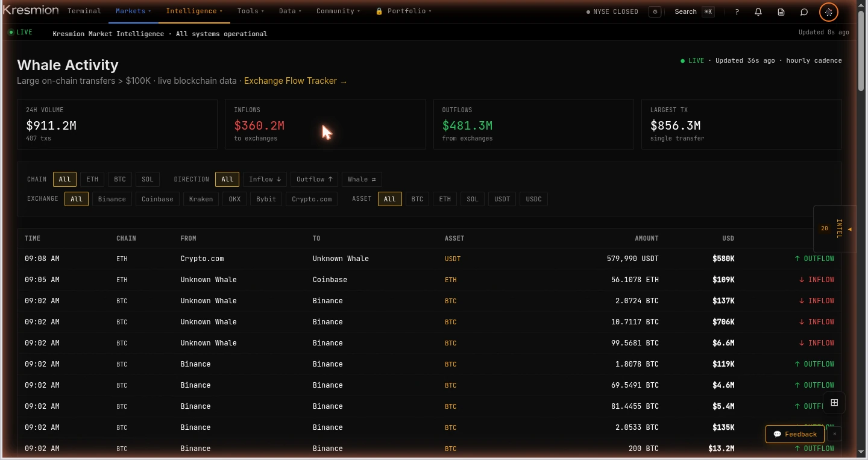The width and height of the screenshot is (868, 460).
Task: Expand the Intelligence dropdown menu
Action: coord(194,11)
